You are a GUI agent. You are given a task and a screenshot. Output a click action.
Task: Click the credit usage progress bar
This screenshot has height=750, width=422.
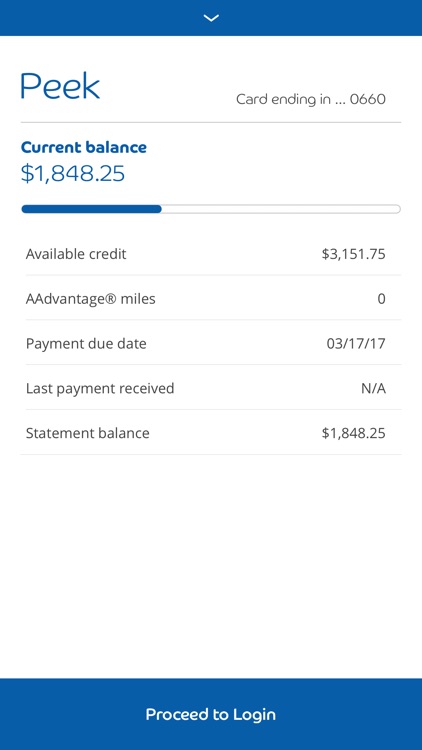211,209
